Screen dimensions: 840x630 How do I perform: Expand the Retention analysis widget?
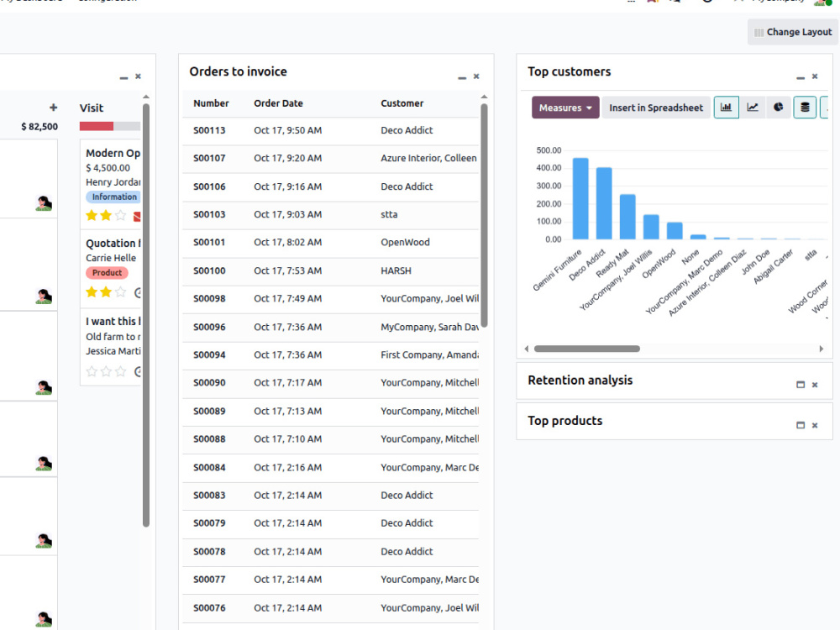[x=801, y=385]
